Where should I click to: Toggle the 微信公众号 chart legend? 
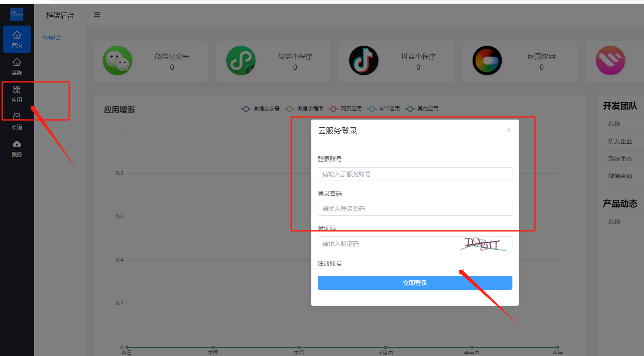(x=260, y=109)
